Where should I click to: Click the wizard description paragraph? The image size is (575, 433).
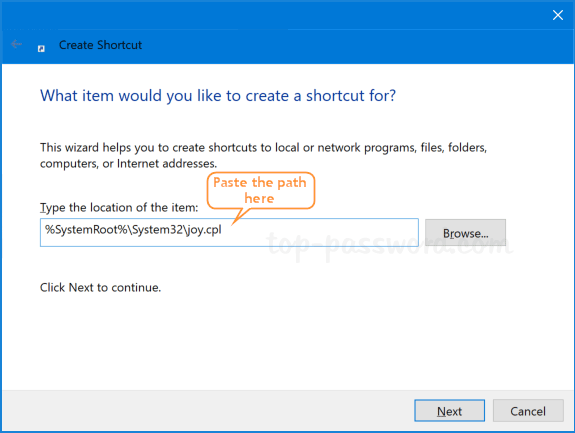coord(263,155)
